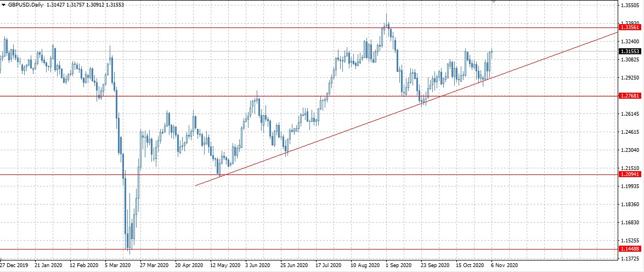
Task: Click the GBPUSD,Daily chart title text
Action: click(25, 5)
